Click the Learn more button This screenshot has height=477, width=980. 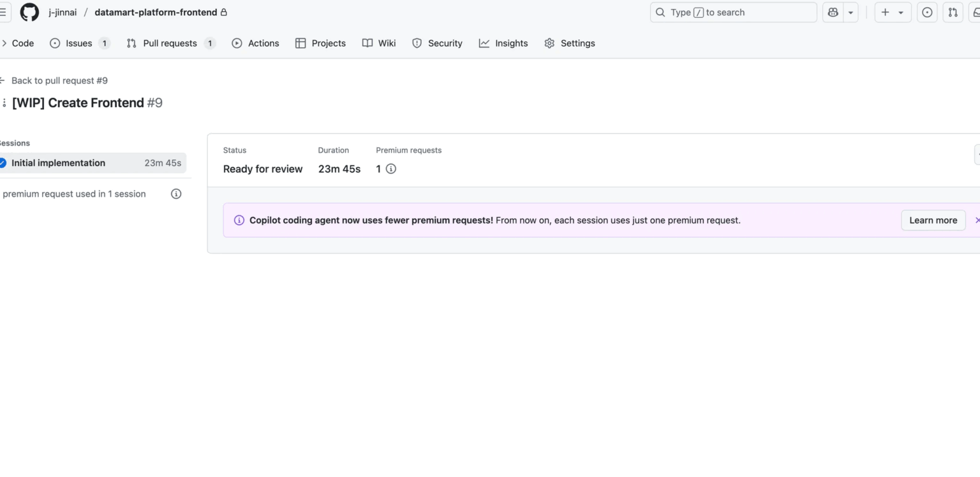[x=933, y=220]
